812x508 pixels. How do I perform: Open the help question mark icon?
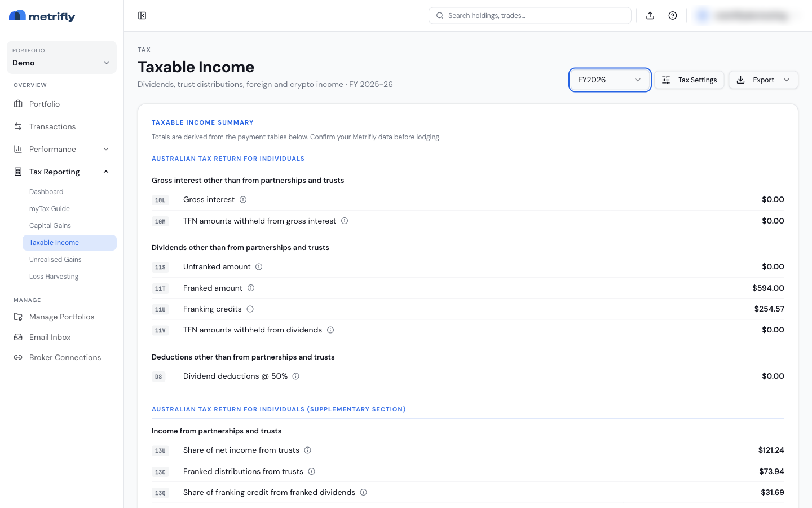coord(673,16)
